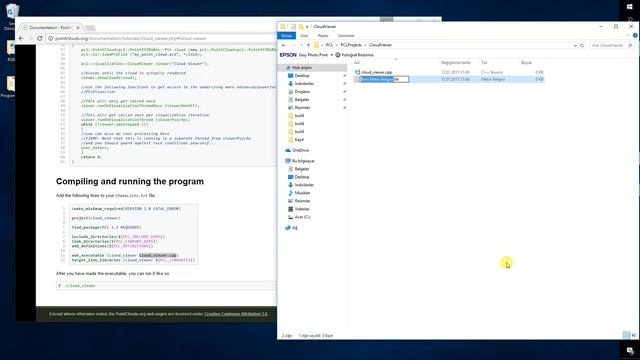This screenshot has height=360, width=640.
Task: Open Resimler under Bu bilgisayar
Action: click(302, 201)
